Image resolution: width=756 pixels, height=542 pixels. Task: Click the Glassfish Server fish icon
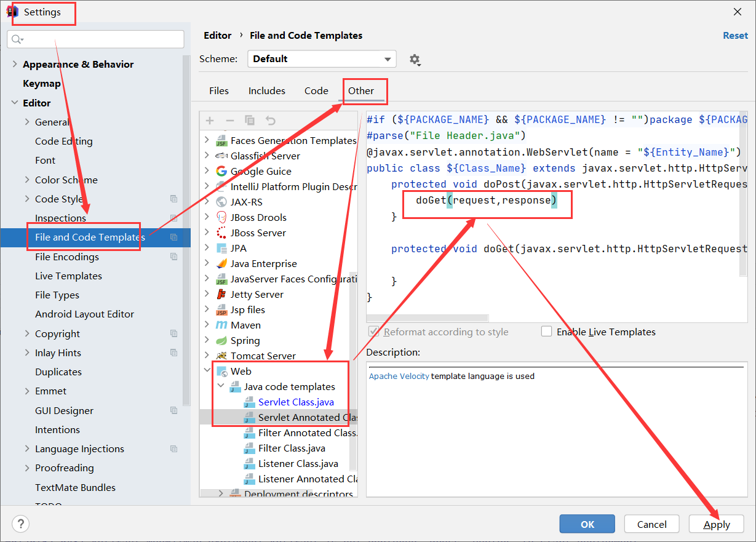[x=221, y=156]
